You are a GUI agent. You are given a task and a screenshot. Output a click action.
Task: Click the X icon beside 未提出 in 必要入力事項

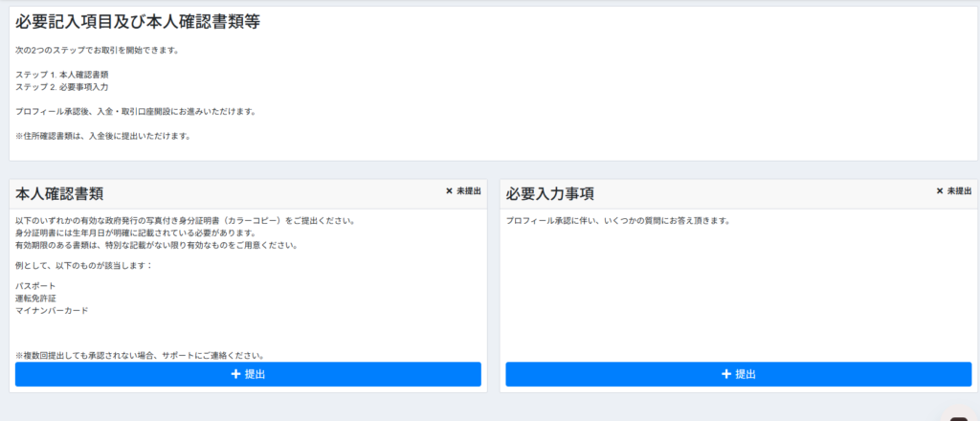coord(940,191)
